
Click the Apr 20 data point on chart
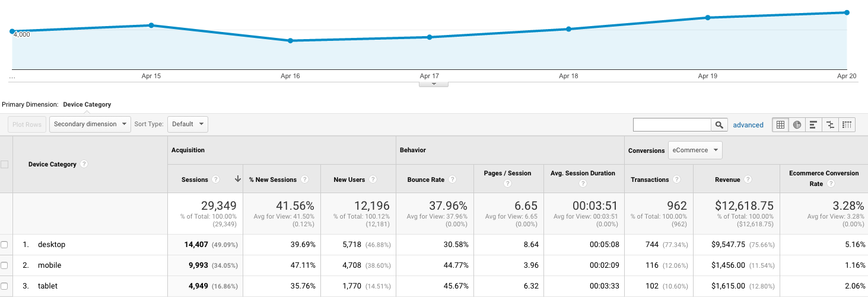tap(847, 12)
